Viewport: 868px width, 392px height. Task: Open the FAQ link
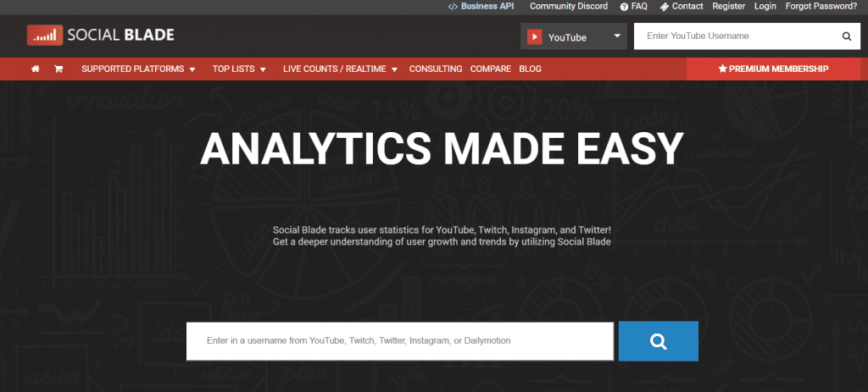coord(634,7)
